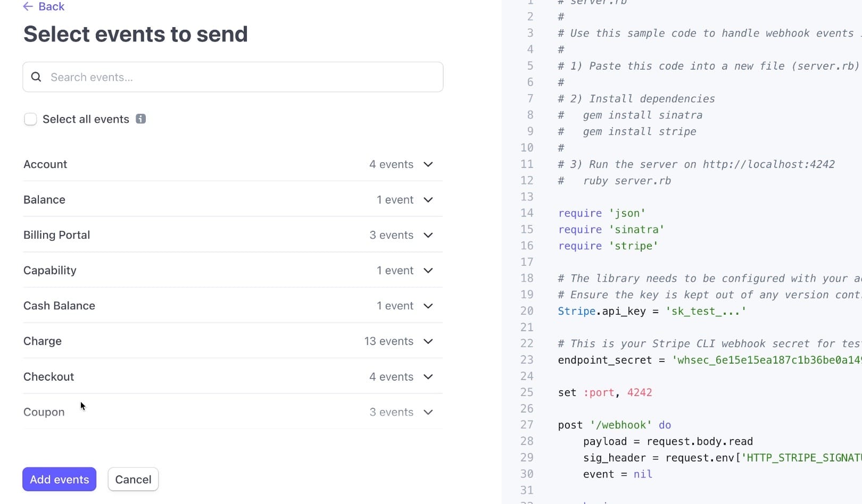Click the Add events button
This screenshot has height=504, width=862.
[x=59, y=479]
